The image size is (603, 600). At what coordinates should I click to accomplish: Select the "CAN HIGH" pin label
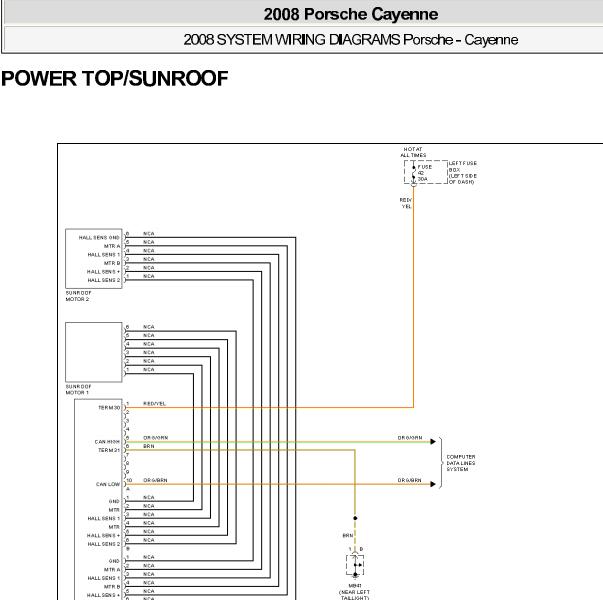107,442
